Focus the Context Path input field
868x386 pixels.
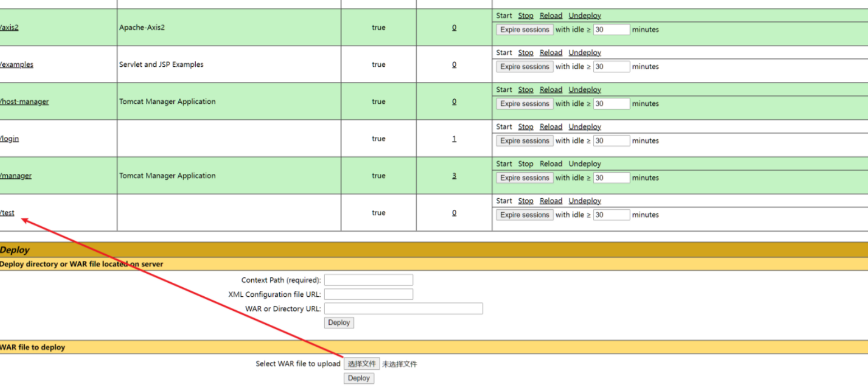point(368,280)
